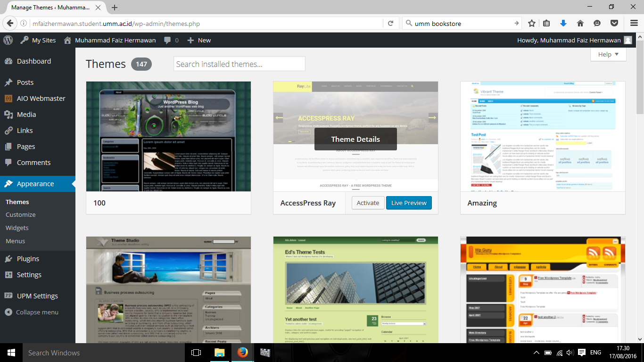Click the Firefox reload page icon
644x362 pixels.
[391, 22]
